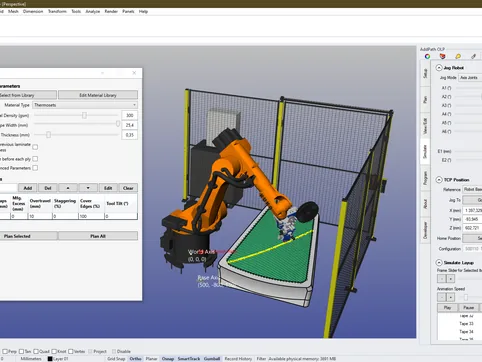Open the Tools menu

pos(76,11)
